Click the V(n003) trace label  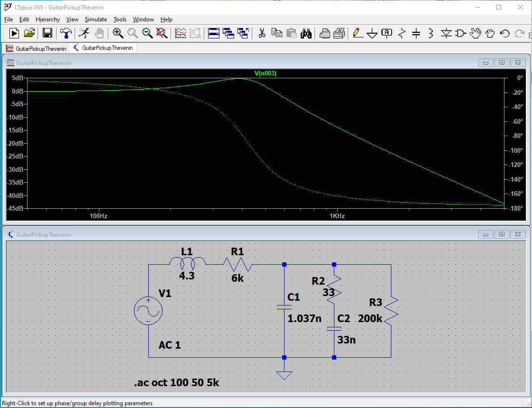[266, 73]
